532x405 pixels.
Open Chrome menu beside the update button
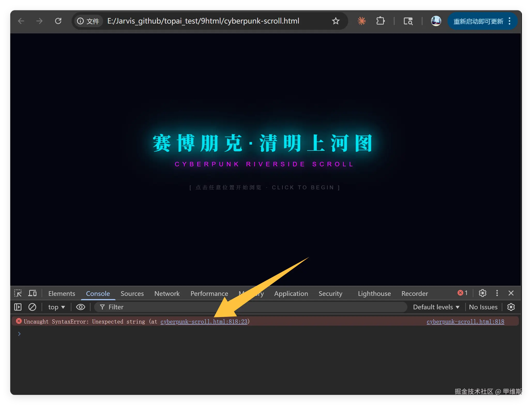click(510, 21)
